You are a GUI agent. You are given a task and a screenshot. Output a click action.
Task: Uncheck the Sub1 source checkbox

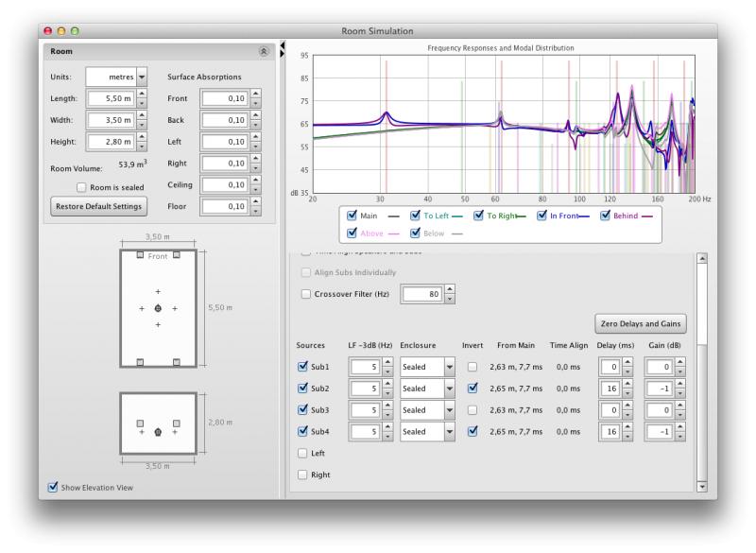[303, 365]
